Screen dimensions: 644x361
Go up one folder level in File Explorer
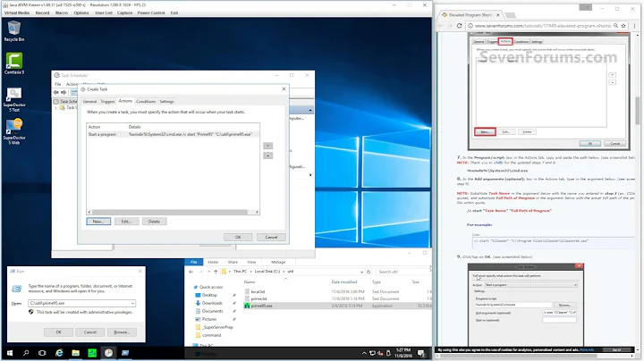[216, 272]
